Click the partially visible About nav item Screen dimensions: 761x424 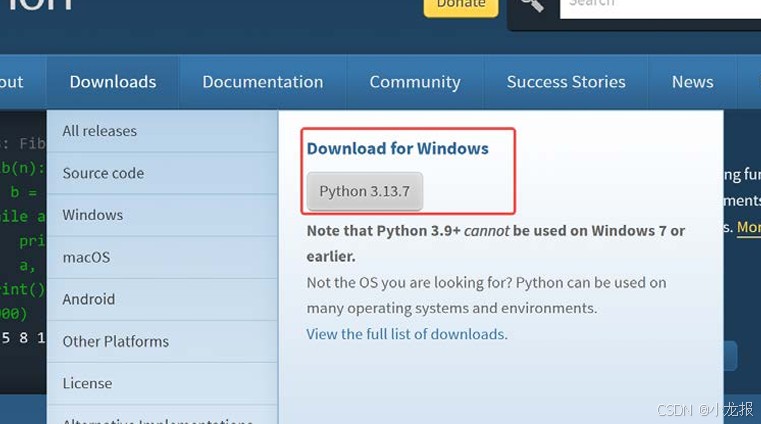pos(12,82)
